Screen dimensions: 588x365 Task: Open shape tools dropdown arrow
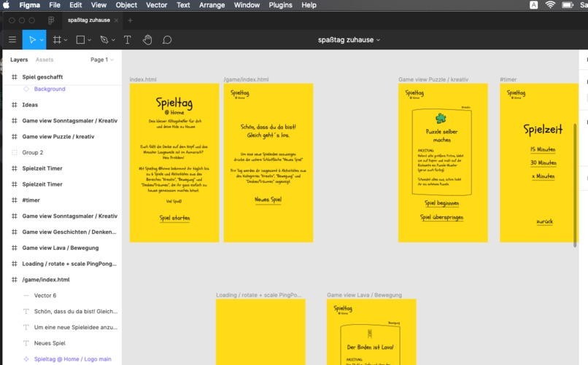pyautogui.click(x=89, y=40)
